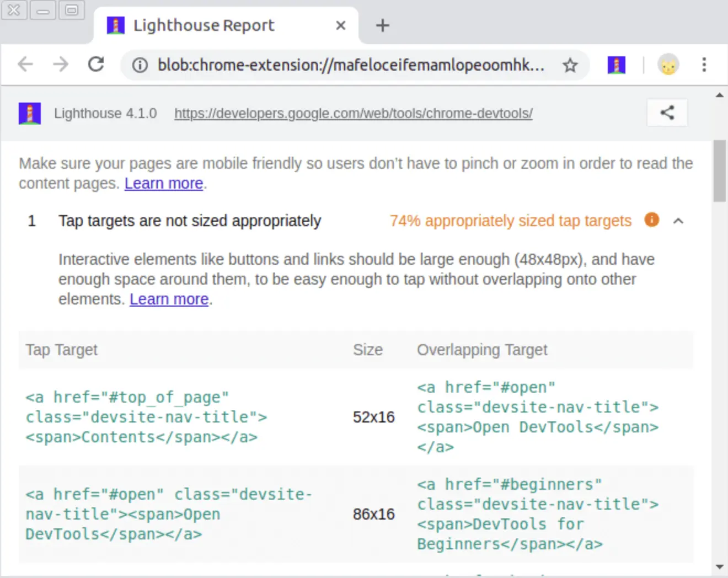Click the share icon in report header
The height and width of the screenshot is (578, 728).
pyautogui.click(x=667, y=113)
